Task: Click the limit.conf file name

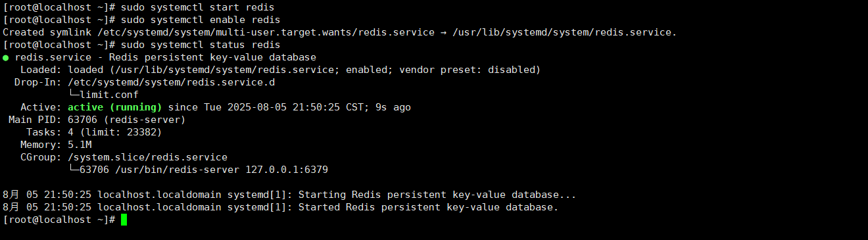Action: 109,95
